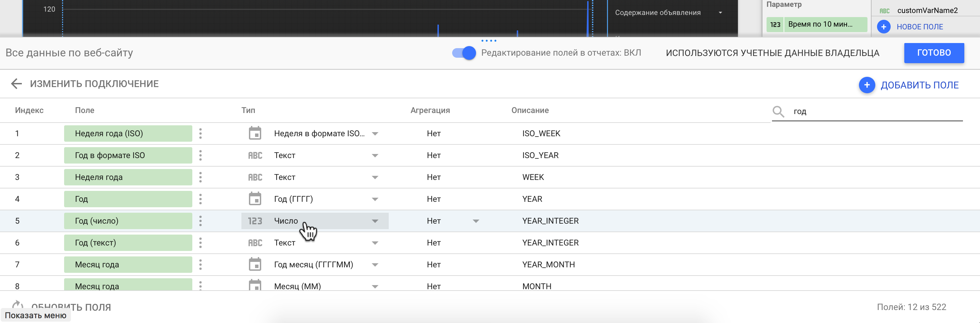Open three-dot menu for Неделя года (ISO)
Screen dimensions: 980x323
(x=201, y=133)
